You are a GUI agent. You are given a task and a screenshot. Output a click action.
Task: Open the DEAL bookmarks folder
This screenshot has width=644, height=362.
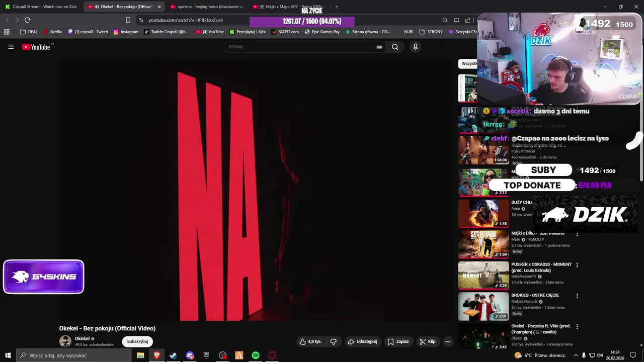click(29, 32)
